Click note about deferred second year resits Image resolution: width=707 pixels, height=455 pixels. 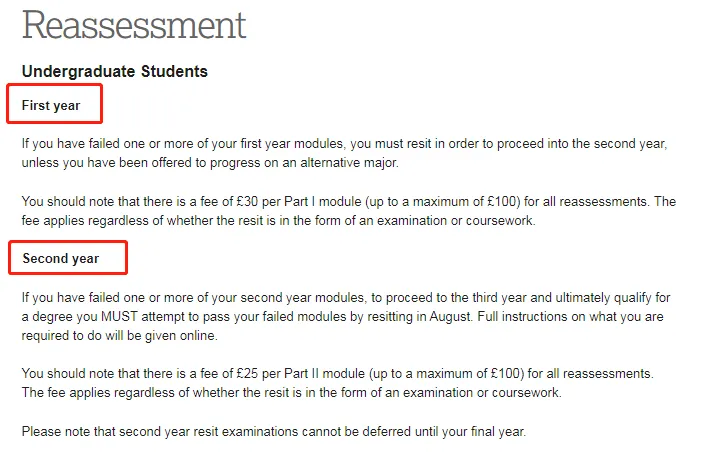coord(274,432)
